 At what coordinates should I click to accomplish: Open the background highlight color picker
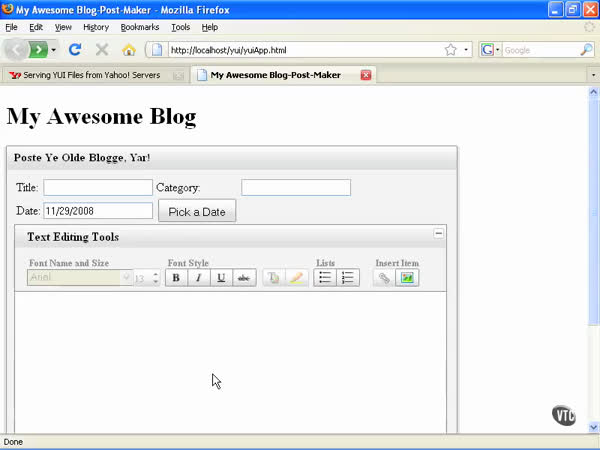tap(296, 278)
